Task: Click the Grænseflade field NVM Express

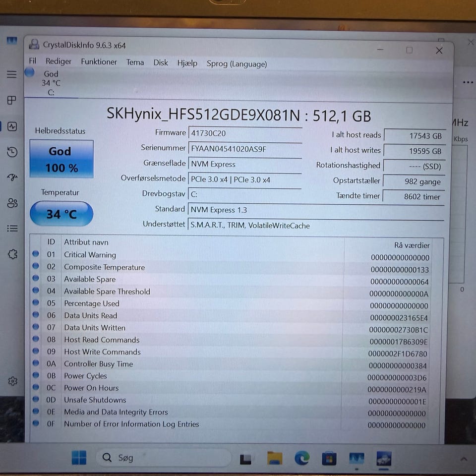Action: [245, 164]
